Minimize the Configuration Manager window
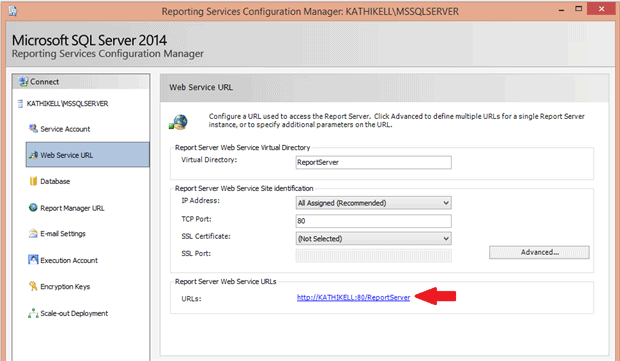Image resolution: width=620 pixels, height=361 pixels. pos(561,10)
